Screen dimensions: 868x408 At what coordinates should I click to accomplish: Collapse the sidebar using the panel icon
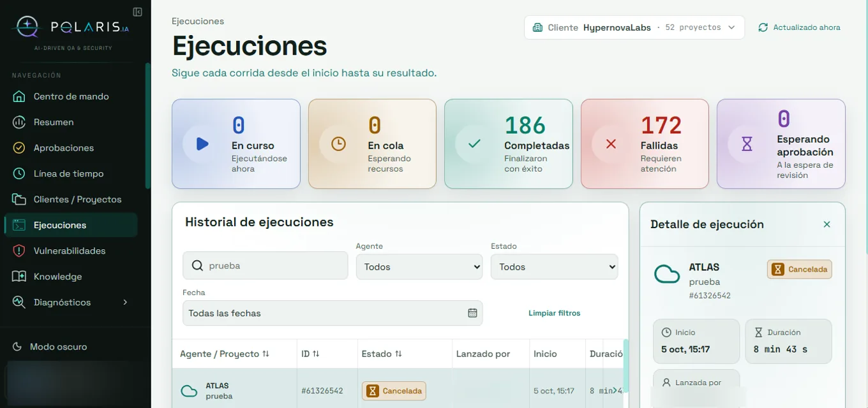tap(137, 11)
